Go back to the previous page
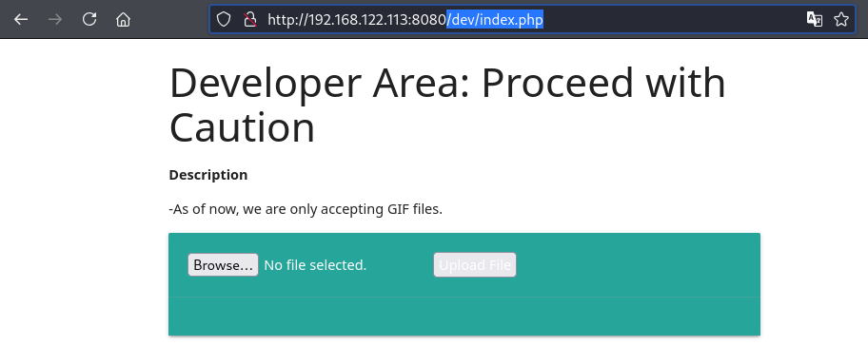 [x=21, y=19]
